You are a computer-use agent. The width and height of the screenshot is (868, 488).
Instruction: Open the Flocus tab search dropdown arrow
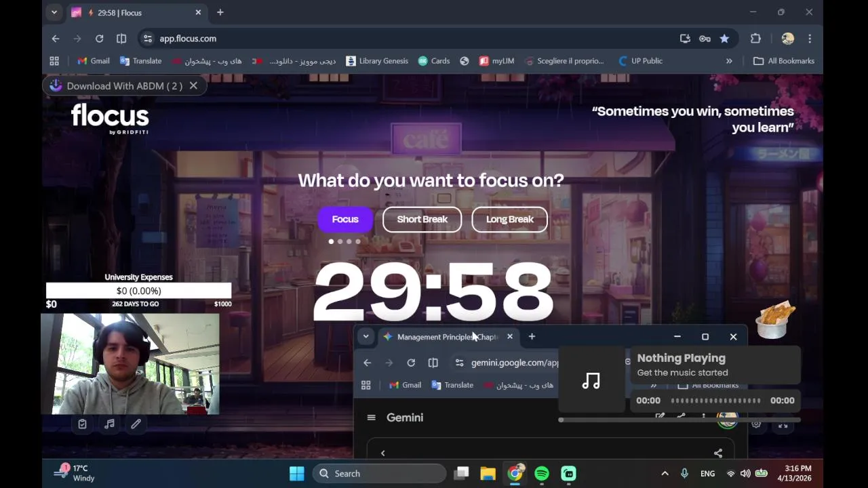pos(54,12)
